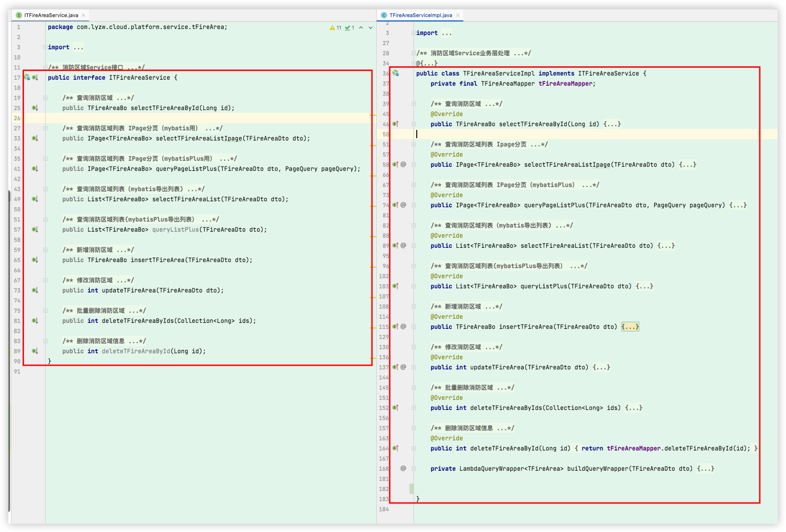Click @Override annotation above selectTFireAreaListIpage
The height and width of the screenshot is (532, 786).
pos(446,155)
